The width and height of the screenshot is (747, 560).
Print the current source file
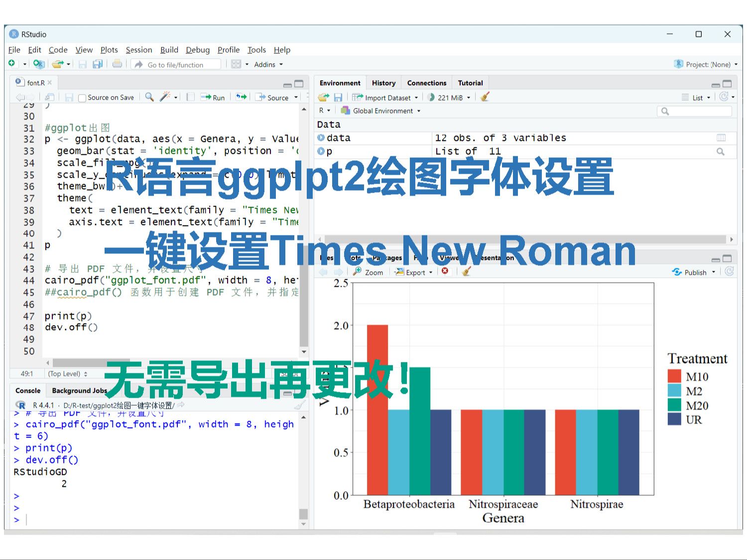(x=118, y=64)
